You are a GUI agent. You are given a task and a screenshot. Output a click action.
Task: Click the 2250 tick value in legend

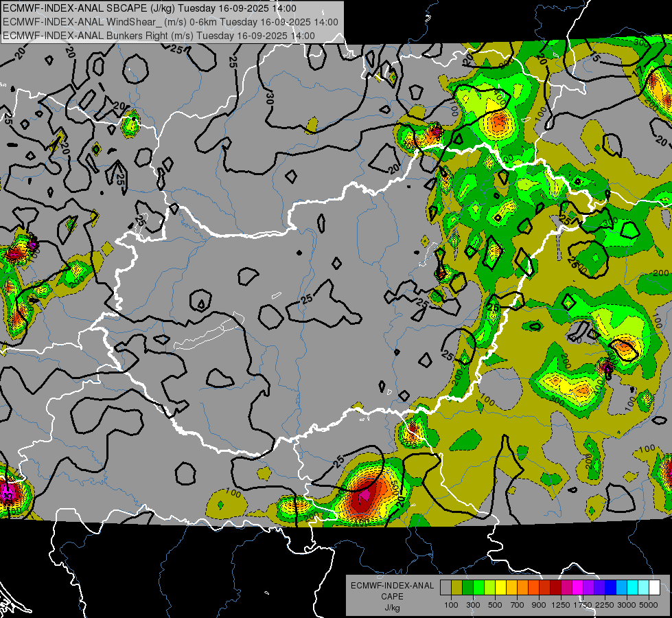coord(605,605)
